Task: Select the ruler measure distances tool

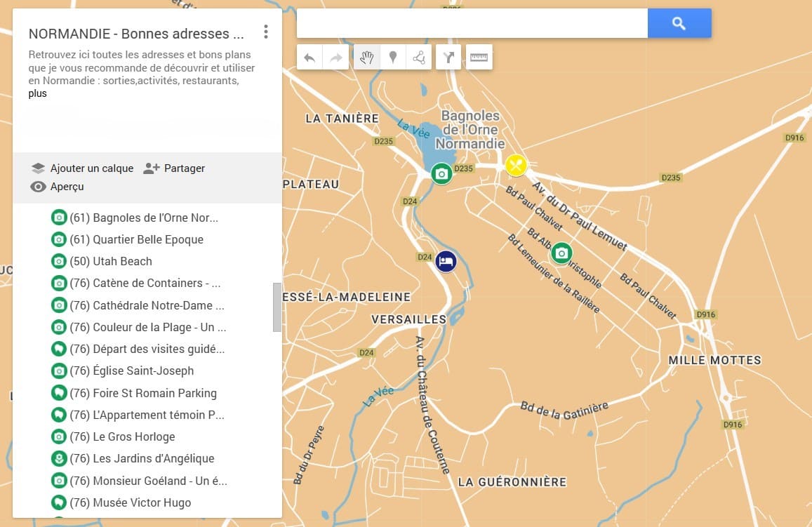Action: click(479, 58)
